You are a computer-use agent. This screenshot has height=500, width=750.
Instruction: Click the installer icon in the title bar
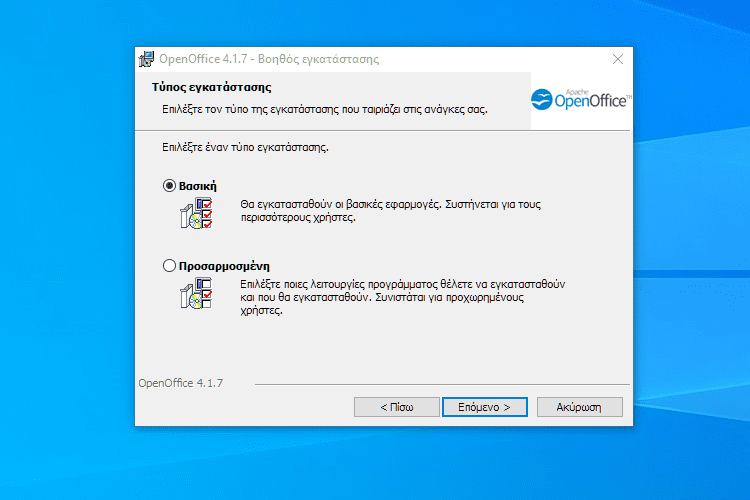click(x=146, y=59)
